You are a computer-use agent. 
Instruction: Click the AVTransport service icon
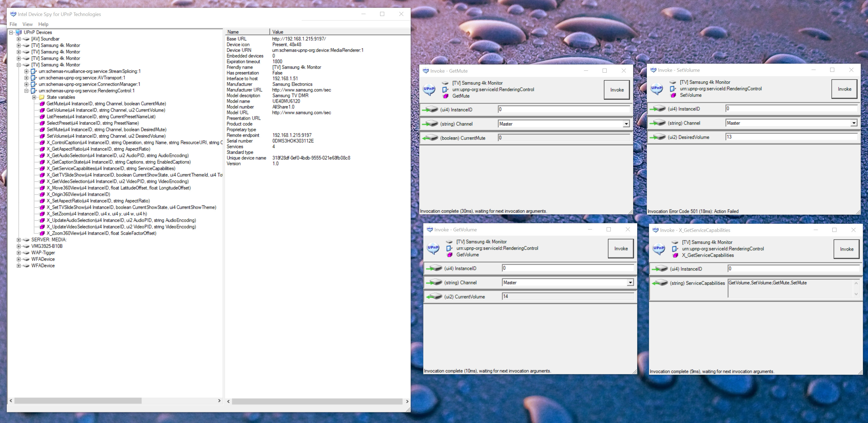tap(33, 78)
